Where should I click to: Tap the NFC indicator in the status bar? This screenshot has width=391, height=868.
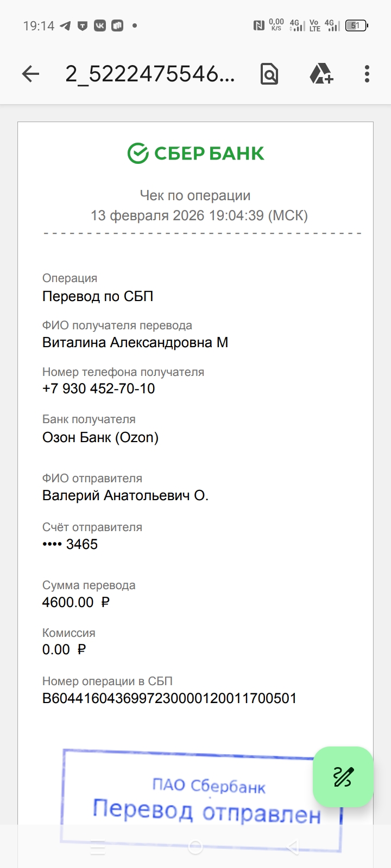point(258,25)
